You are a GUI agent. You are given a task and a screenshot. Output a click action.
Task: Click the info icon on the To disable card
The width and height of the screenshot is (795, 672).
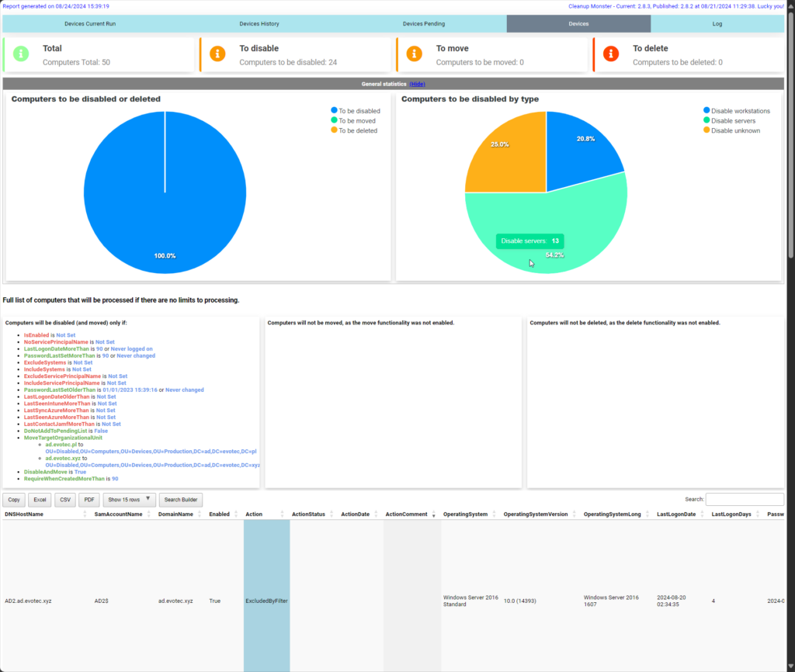[x=216, y=54]
